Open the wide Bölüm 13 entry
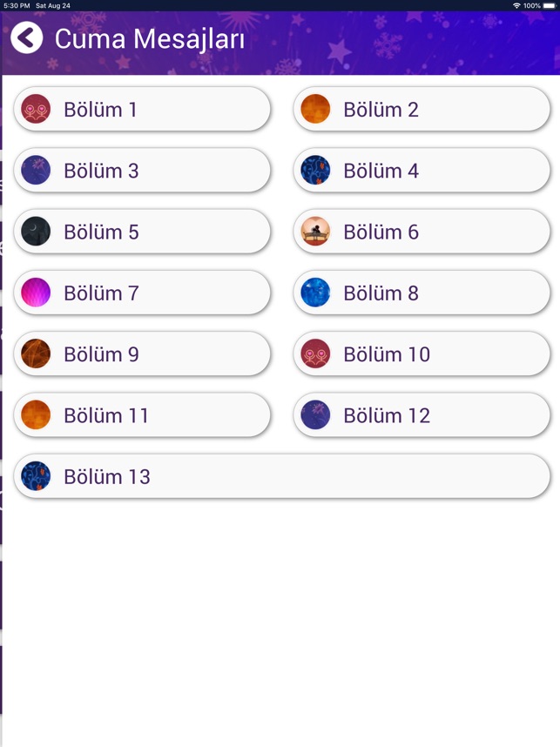 (282, 476)
